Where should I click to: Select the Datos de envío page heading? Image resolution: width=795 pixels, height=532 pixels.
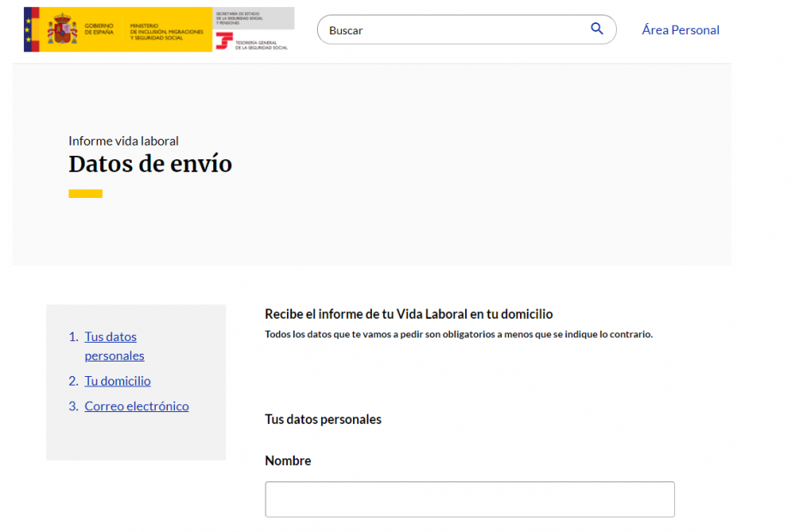(x=150, y=164)
